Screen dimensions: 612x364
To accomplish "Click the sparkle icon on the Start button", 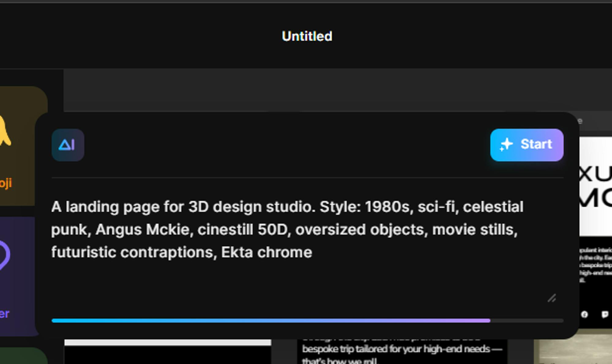I will [506, 145].
